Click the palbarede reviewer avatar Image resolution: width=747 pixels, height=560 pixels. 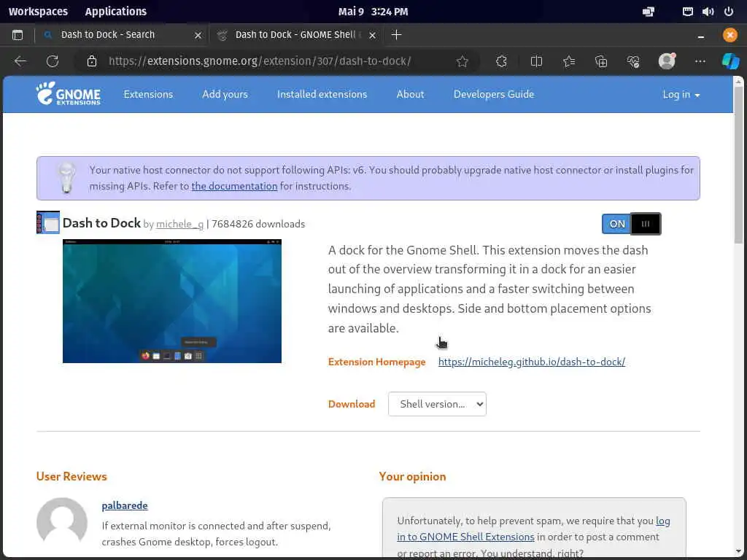pos(62,522)
